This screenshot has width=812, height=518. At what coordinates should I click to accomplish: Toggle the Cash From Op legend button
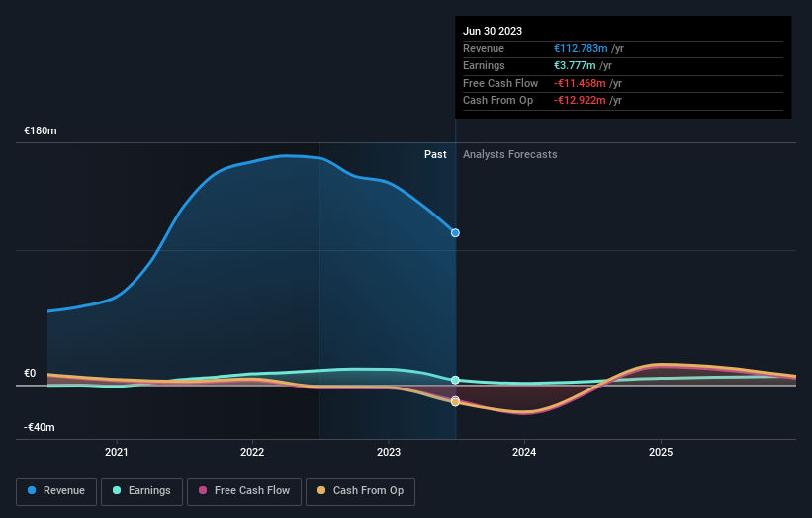point(360,491)
